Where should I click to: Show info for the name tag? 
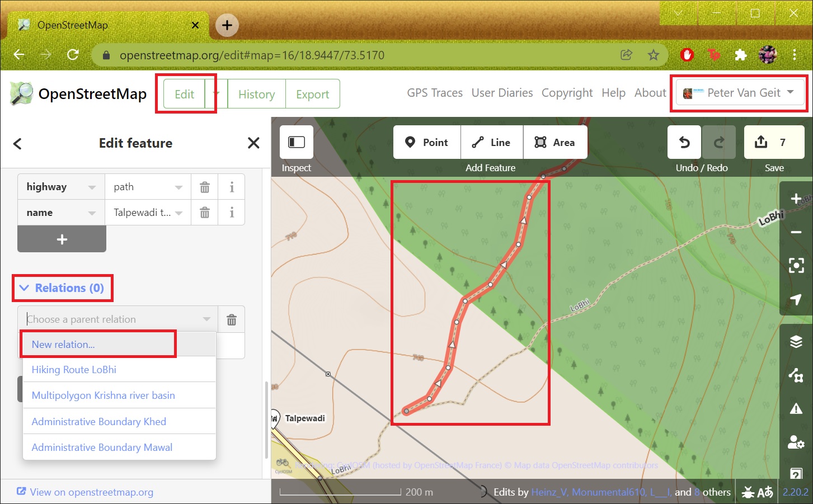[x=232, y=213]
